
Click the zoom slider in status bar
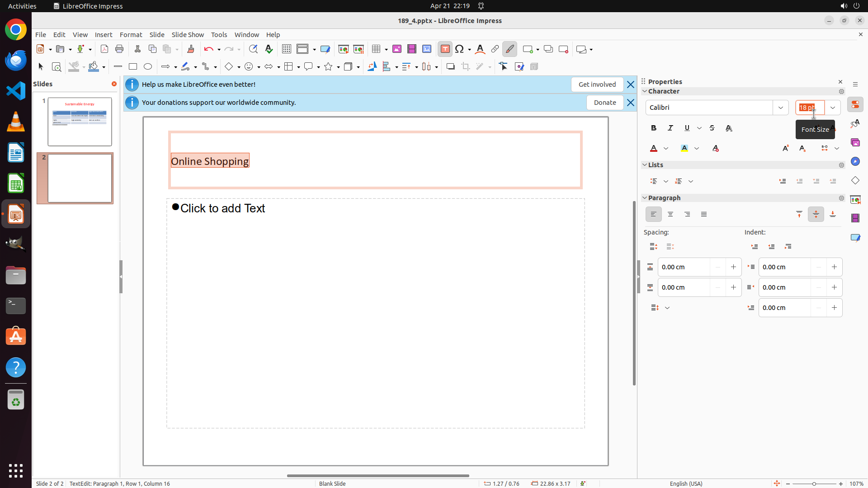pyautogui.click(x=814, y=484)
